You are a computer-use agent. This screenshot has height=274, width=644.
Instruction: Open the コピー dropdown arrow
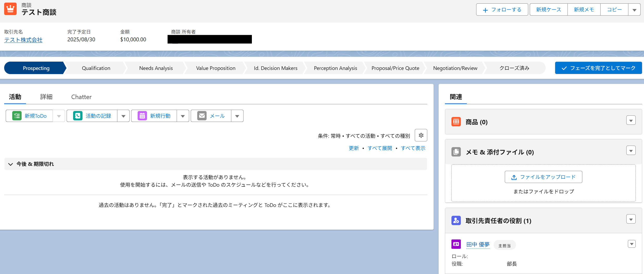pyautogui.click(x=634, y=9)
